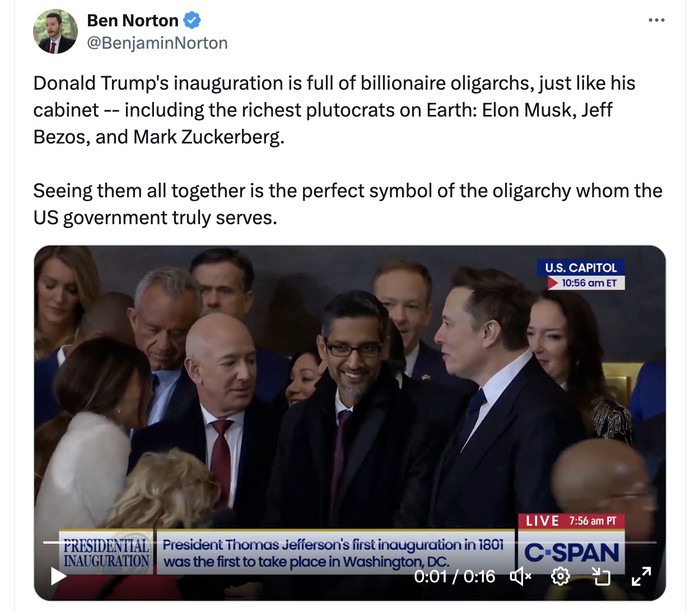
Task: Click the C-SPAN logo in video
Action: (571, 552)
